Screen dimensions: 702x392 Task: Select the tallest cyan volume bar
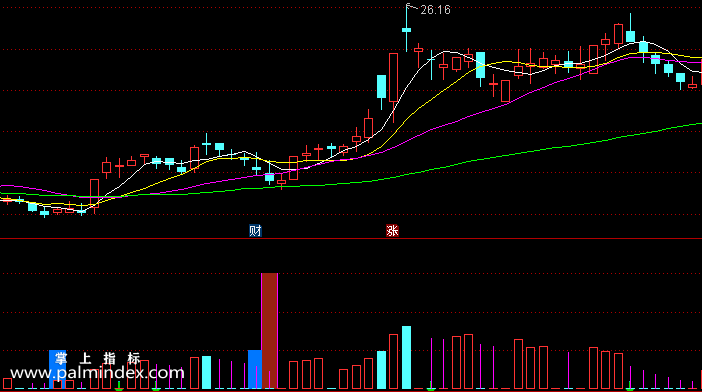[406, 357]
